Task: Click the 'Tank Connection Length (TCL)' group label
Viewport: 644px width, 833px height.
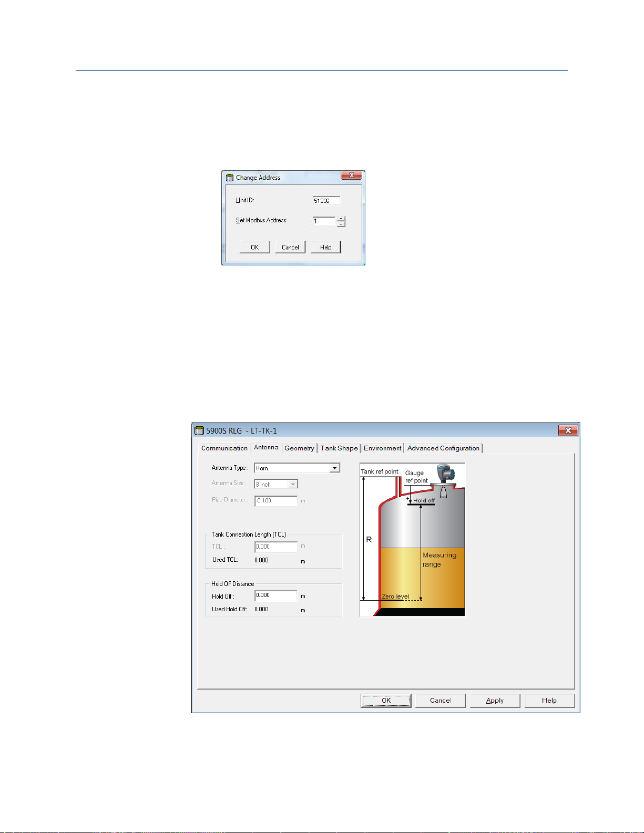Action: [249, 534]
